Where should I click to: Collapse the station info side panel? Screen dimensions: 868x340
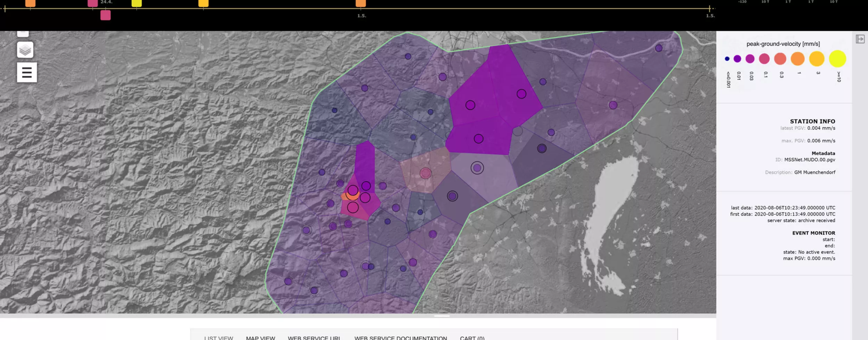pos(860,39)
